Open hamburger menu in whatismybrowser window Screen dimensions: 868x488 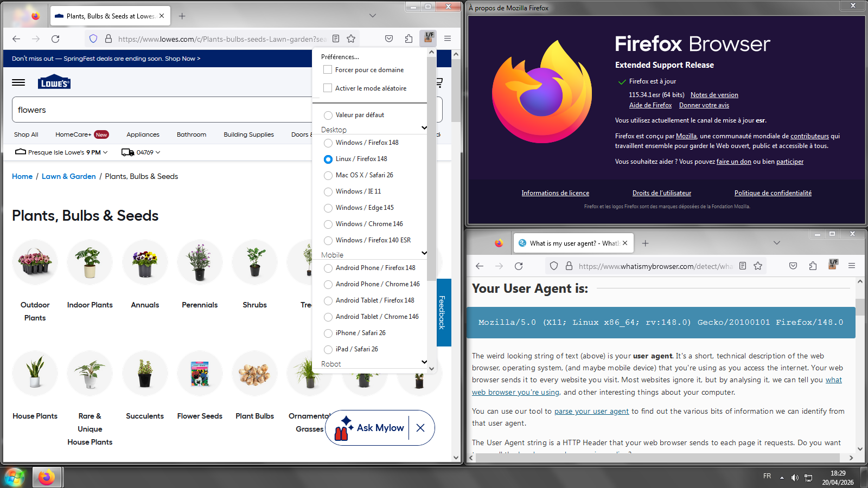tap(852, 266)
